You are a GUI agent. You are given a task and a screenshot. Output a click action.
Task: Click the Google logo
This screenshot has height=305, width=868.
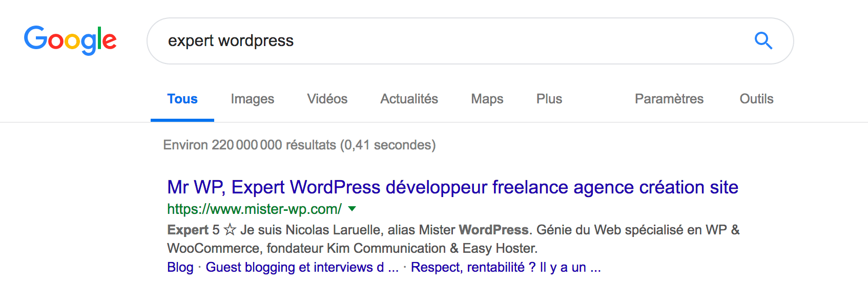70,40
